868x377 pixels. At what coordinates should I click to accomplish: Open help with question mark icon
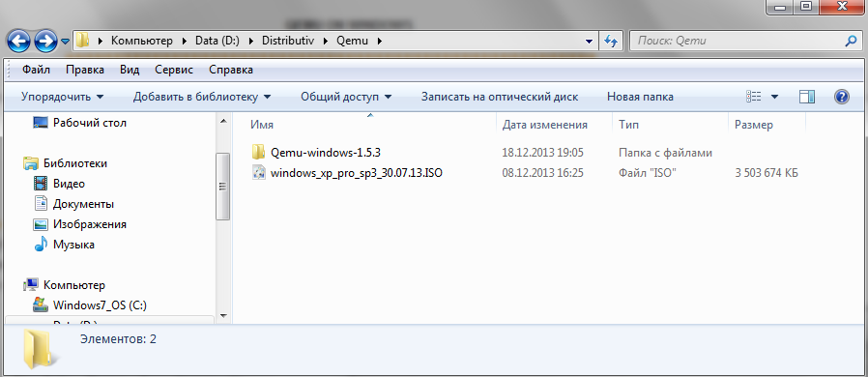point(842,97)
